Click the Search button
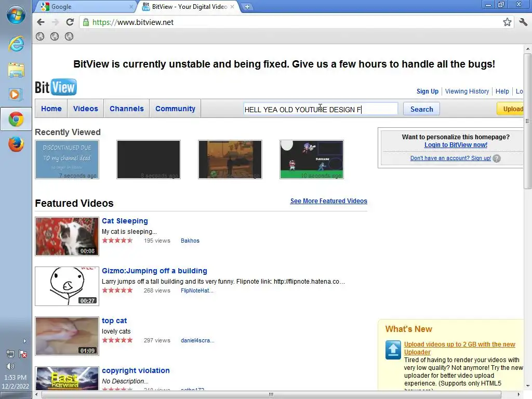Image resolution: width=532 pixels, height=399 pixels. [x=421, y=109]
